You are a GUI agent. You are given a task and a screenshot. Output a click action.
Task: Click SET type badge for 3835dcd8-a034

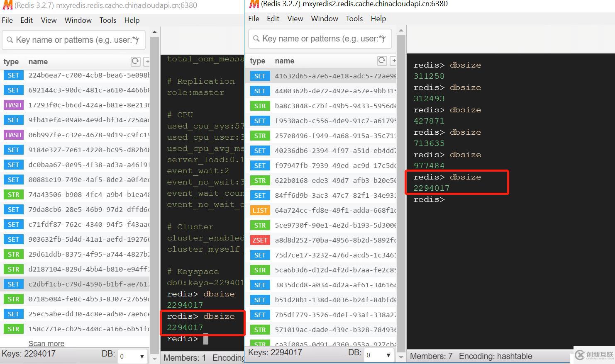coord(260,285)
